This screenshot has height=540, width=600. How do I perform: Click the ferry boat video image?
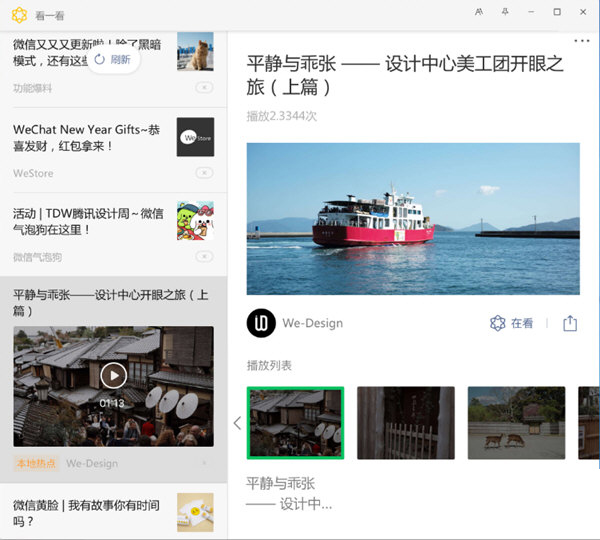(413, 219)
